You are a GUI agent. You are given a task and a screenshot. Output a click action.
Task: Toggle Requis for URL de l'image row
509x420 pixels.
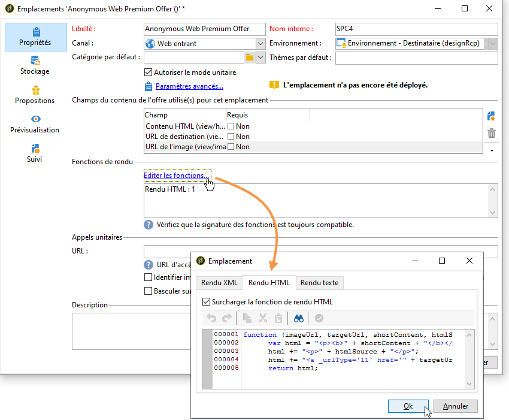point(231,147)
